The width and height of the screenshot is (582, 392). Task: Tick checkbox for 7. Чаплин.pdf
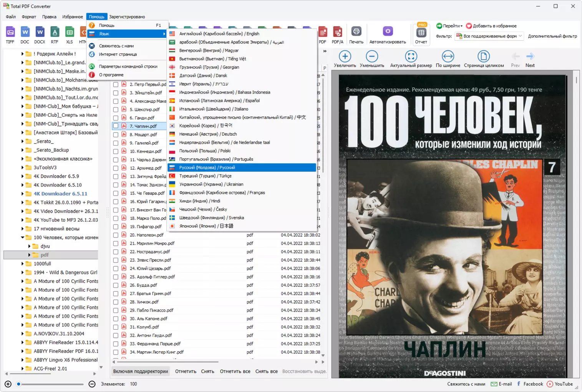[x=116, y=126]
